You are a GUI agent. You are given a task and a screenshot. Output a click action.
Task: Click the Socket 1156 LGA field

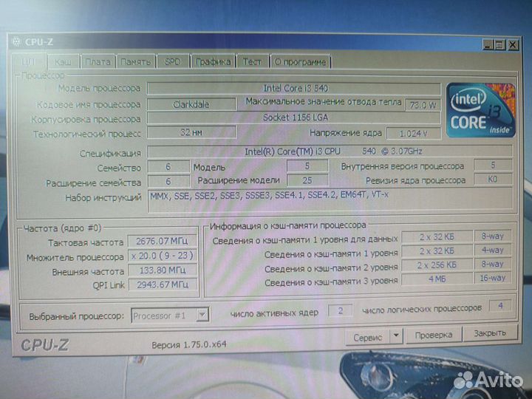(x=294, y=117)
